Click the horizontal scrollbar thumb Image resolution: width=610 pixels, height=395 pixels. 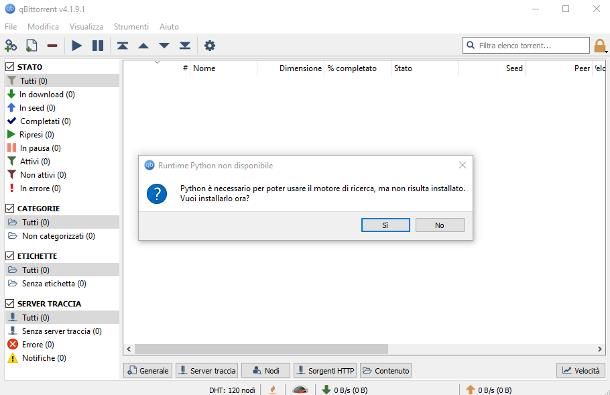coord(261,349)
